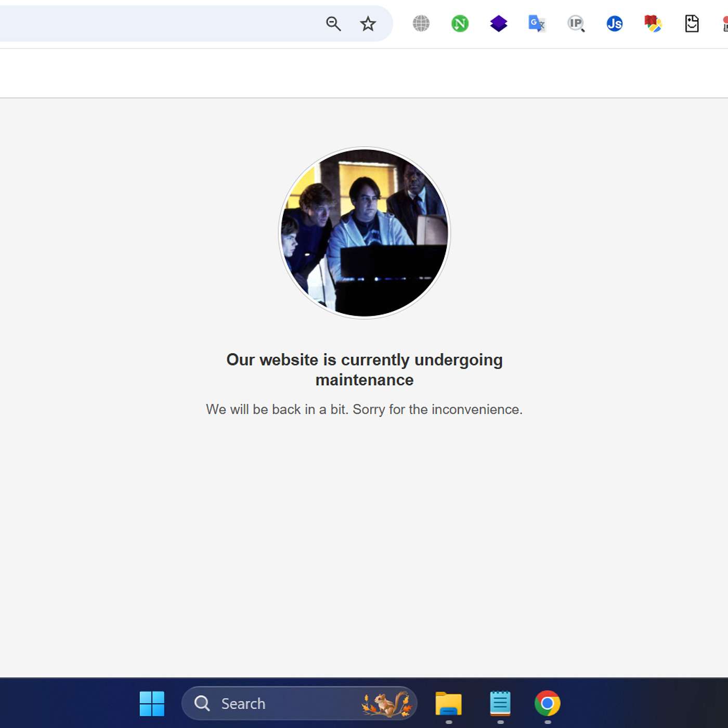Viewport: 728px width, 728px height.
Task: Open the purple diamond extension icon
Action: coord(499,23)
